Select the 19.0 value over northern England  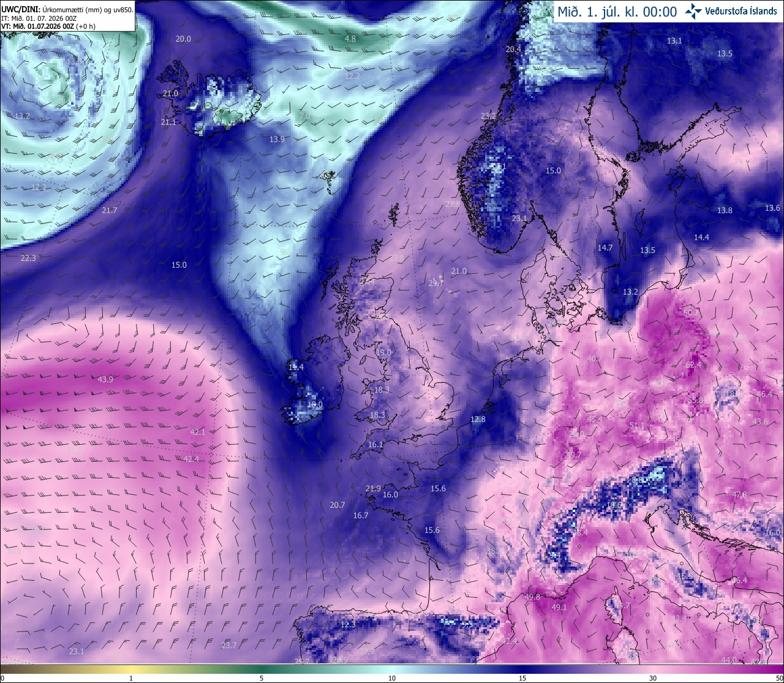click(383, 352)
